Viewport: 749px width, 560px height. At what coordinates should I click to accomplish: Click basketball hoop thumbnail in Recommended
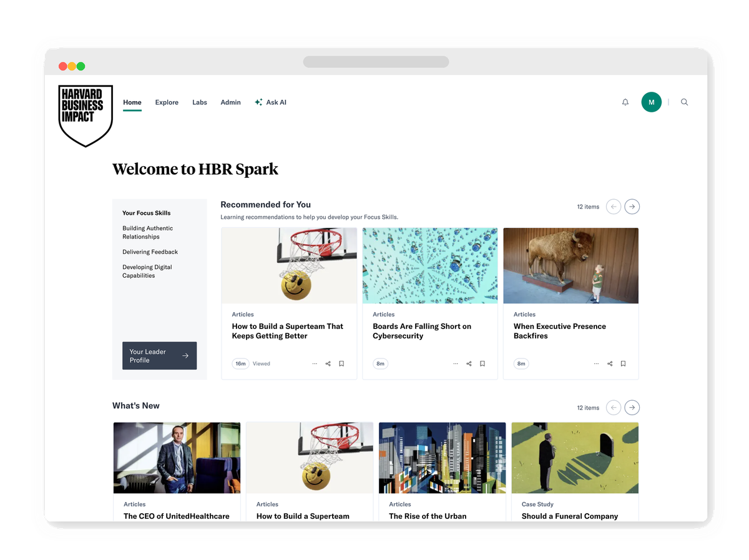pyautogui.click(x=289, y=265)
